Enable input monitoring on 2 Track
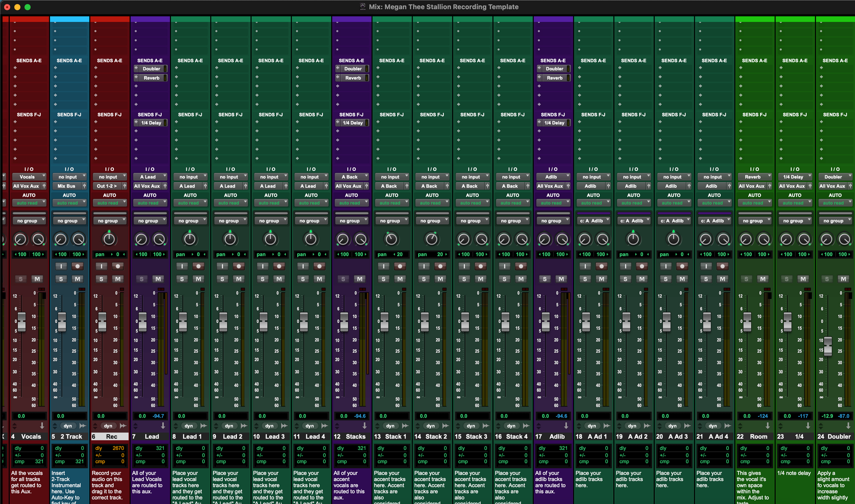This screenshot has height=504, width=855. (x=61, y=266)
